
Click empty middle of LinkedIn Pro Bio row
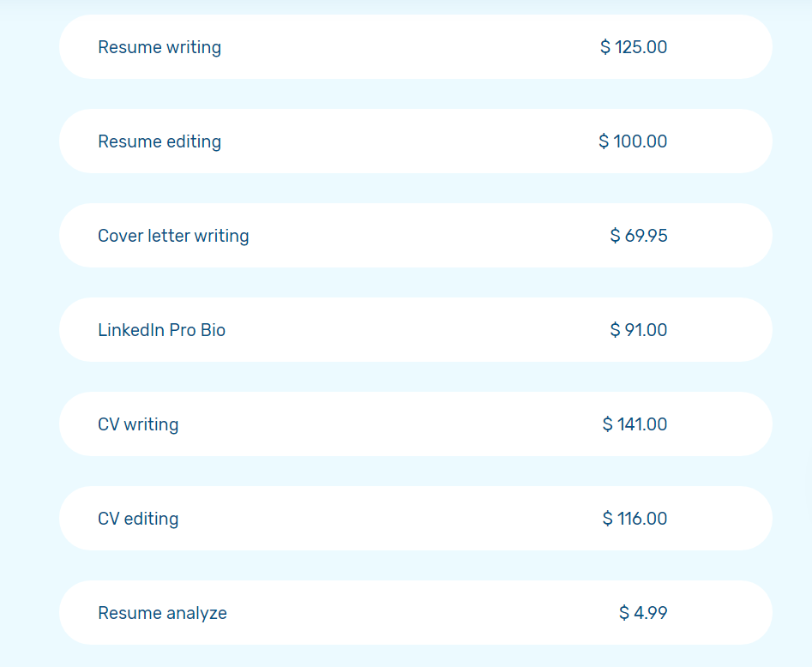coord(415,330)
